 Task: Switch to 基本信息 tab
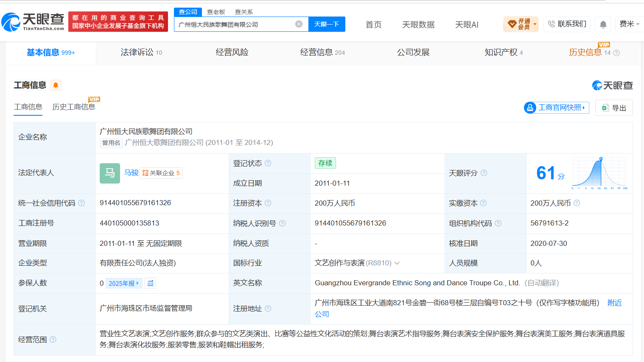50,53
